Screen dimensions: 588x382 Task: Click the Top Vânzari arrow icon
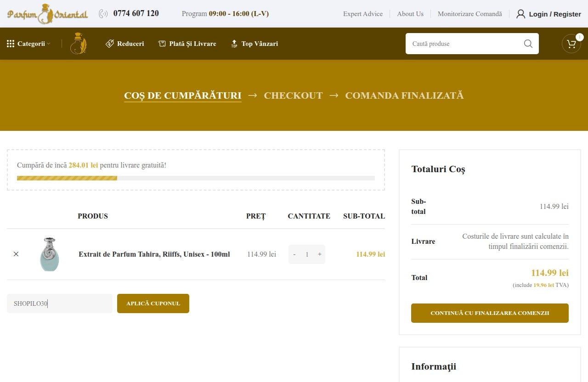pos(234,44)
